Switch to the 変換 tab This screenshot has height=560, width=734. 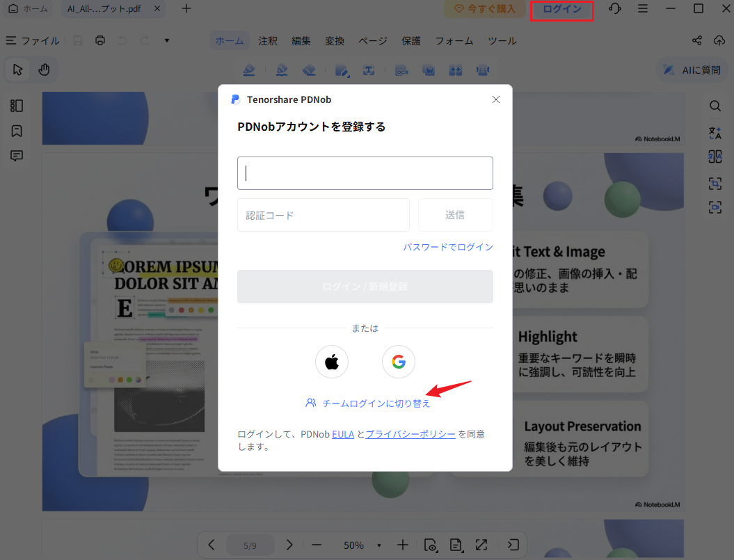tap(335, 41)
